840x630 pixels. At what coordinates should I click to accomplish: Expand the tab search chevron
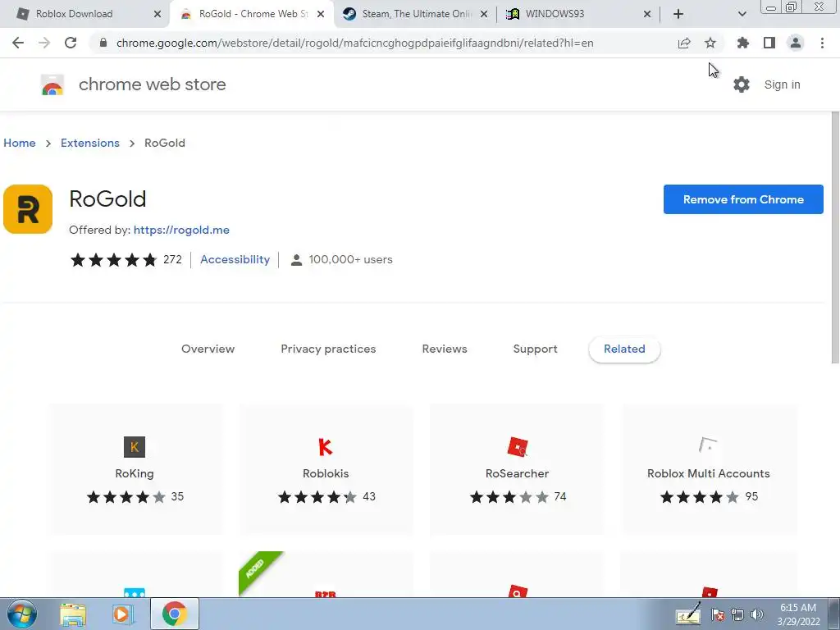[x=742, y=14]
